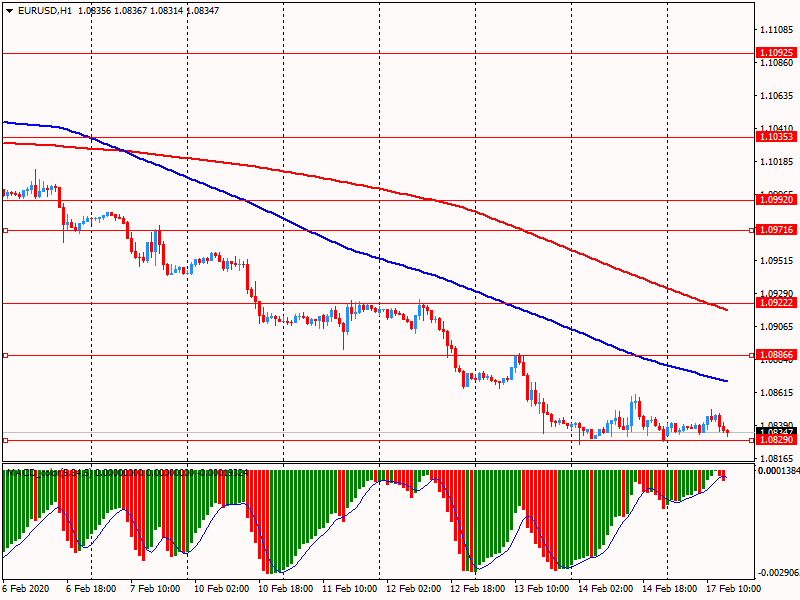
Task: Select the 1.08866 red price label
Action: 777,355
